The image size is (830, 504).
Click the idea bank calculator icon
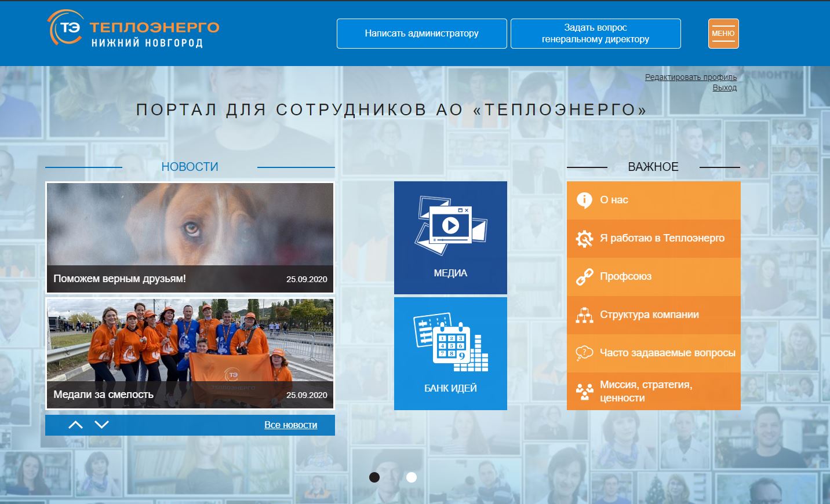click(450, 342)
